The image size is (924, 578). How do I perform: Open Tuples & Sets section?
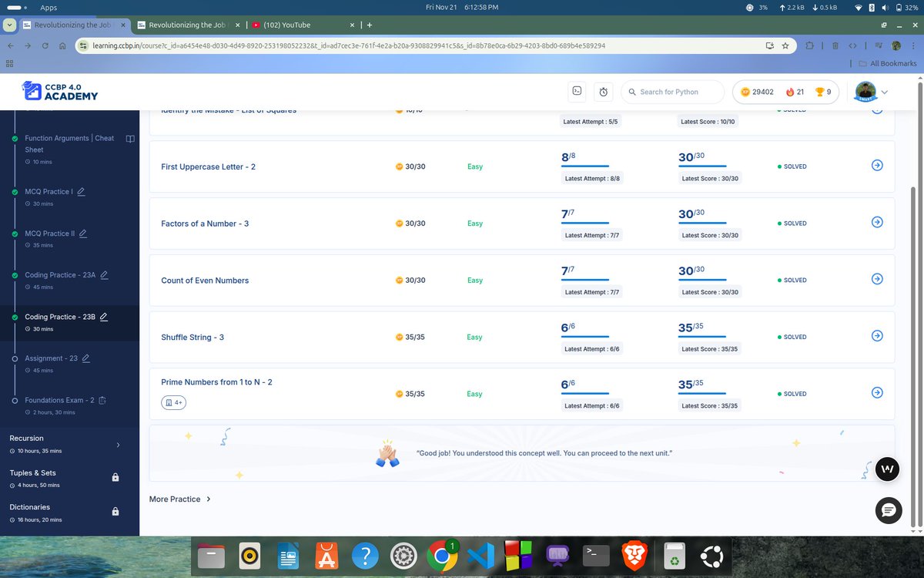(32, 472)
